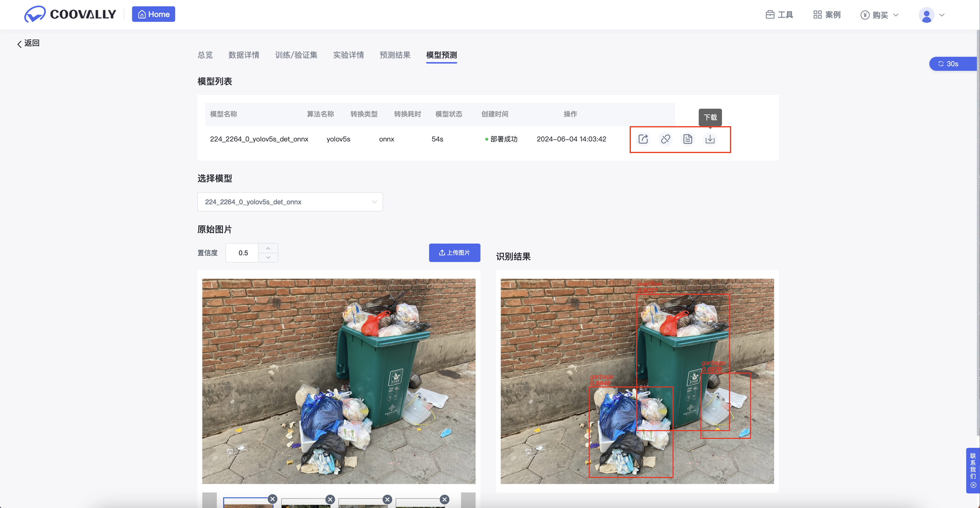This screenshot has height=508, width=980.
Task: Click the link icon in operations column
Action: pos(665,139)
